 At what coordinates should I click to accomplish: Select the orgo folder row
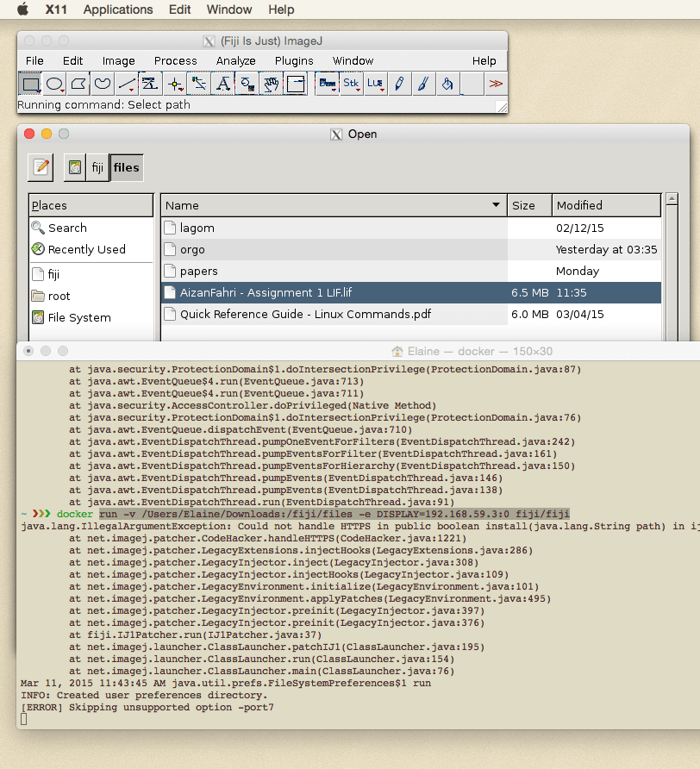tap(411, 250)
